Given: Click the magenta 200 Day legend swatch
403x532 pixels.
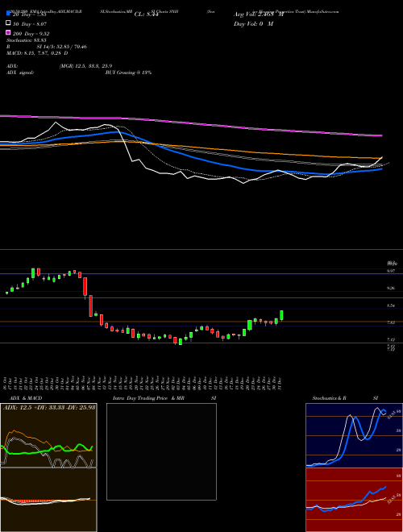Looking at the screenshot, I should pyautogui.click(x=9, y=32).
